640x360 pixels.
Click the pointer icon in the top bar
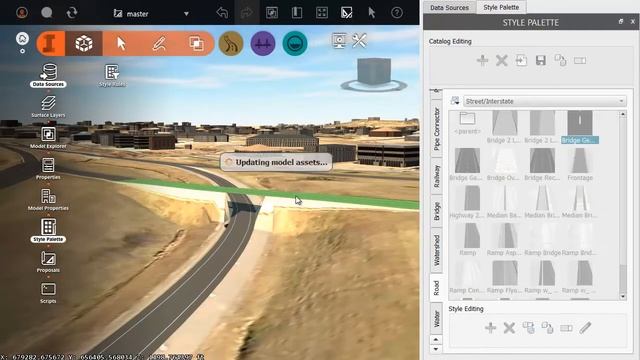click(x=371, y=13)
